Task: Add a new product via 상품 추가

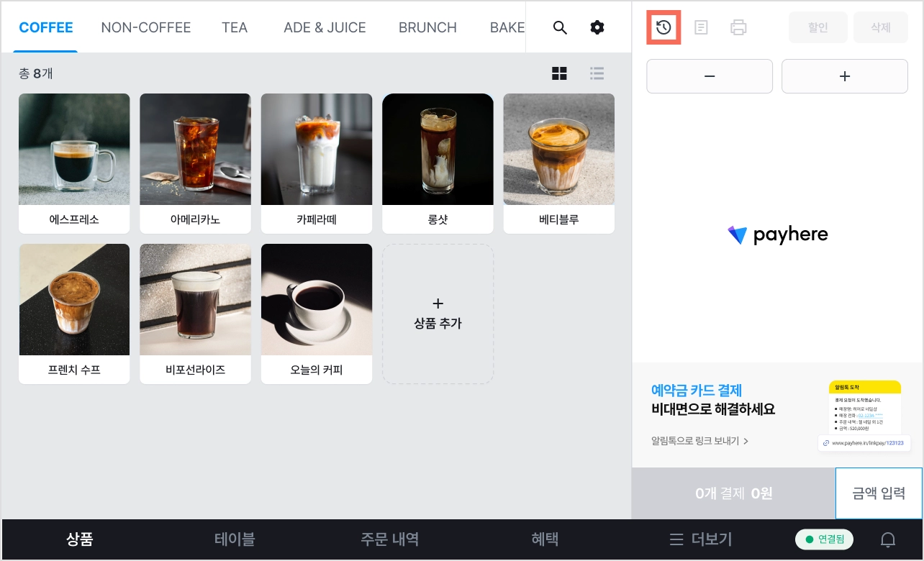Action: 438,314
